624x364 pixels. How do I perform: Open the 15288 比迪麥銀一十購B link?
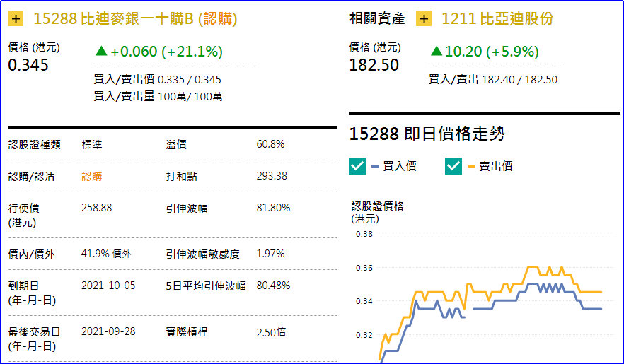coord(135,18)
